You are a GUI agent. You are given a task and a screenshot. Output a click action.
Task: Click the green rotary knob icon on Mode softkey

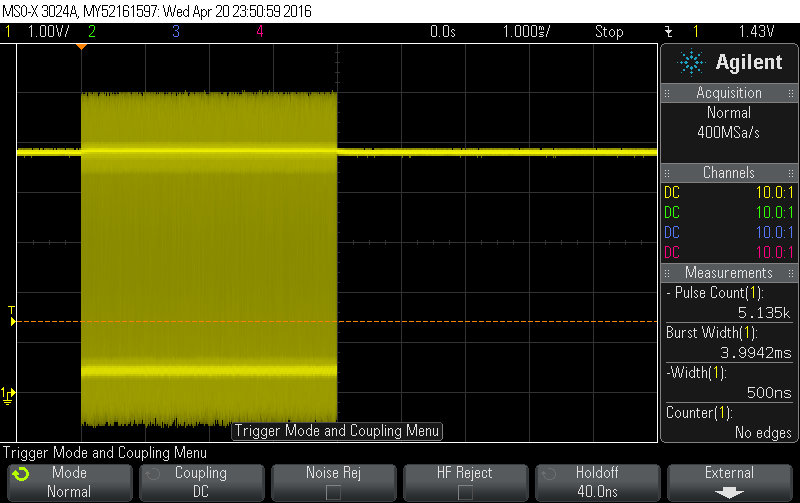pyautogui.click(x=20, y=474)
